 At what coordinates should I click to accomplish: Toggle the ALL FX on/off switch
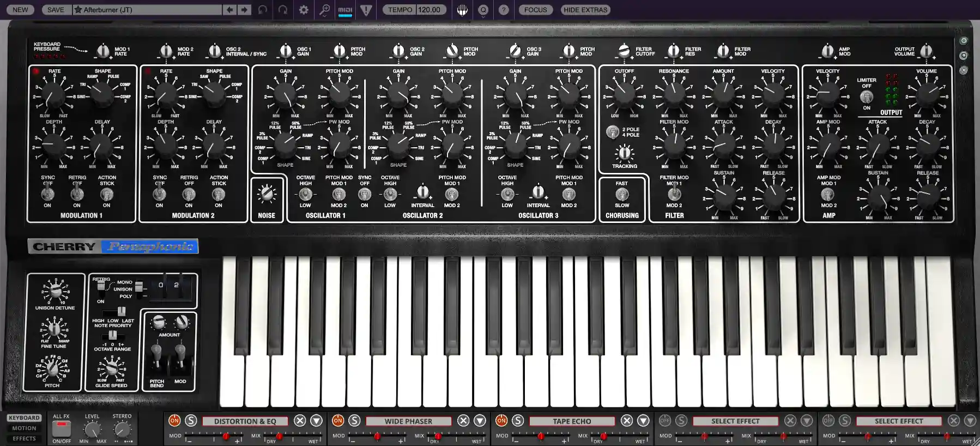61,429
